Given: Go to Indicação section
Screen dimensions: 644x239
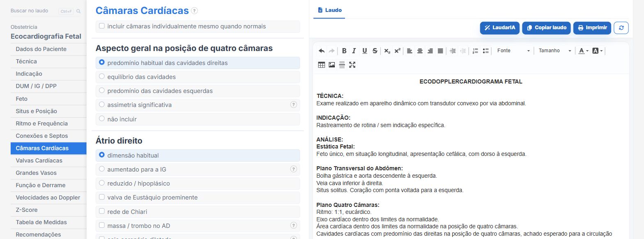Looking at the screenshot, I should [x=48, y=74].
